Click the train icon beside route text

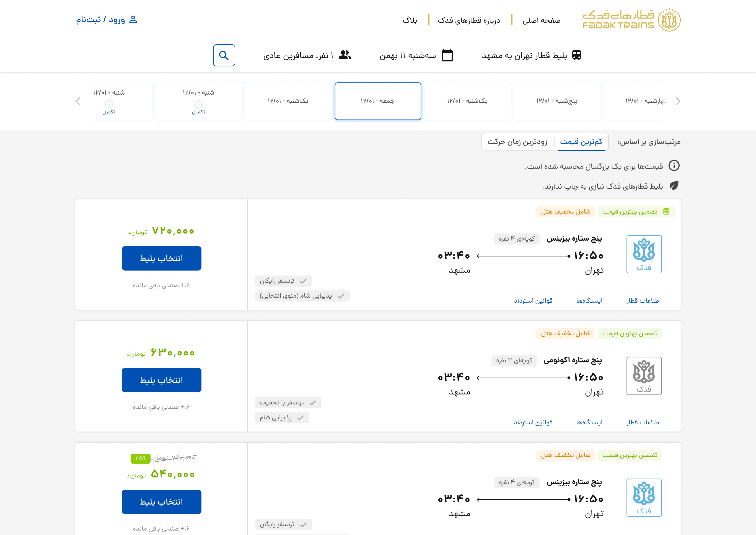click(577, 55)
